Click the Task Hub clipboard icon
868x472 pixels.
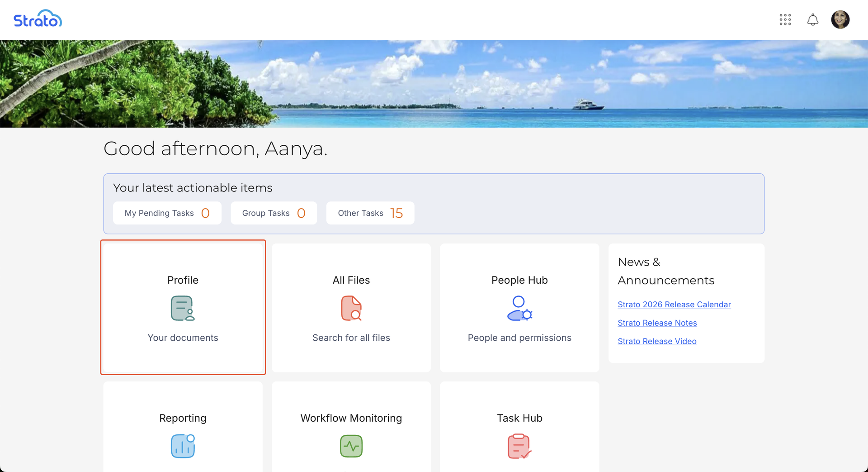pos(519,446)
